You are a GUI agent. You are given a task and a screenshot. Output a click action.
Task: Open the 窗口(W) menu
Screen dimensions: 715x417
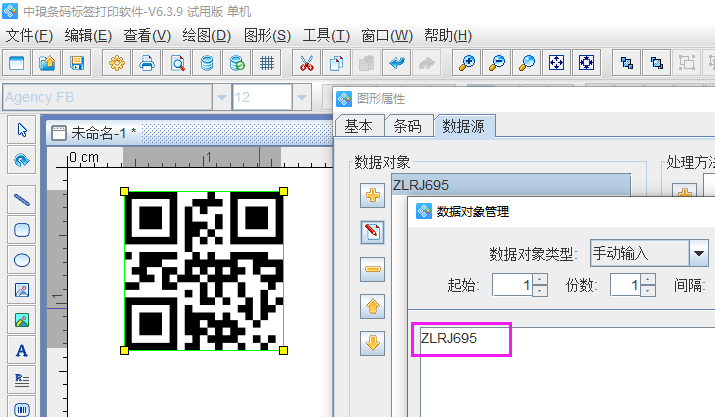pos(387,35)
